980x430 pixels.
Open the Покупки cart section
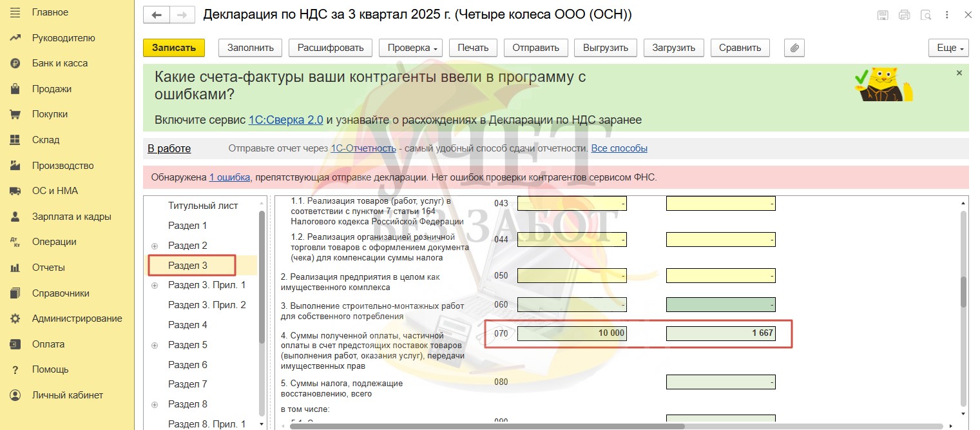(50, 114)
